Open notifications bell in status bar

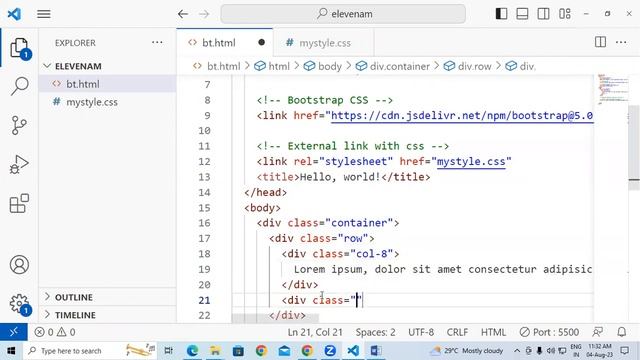(x=622, y=332)
